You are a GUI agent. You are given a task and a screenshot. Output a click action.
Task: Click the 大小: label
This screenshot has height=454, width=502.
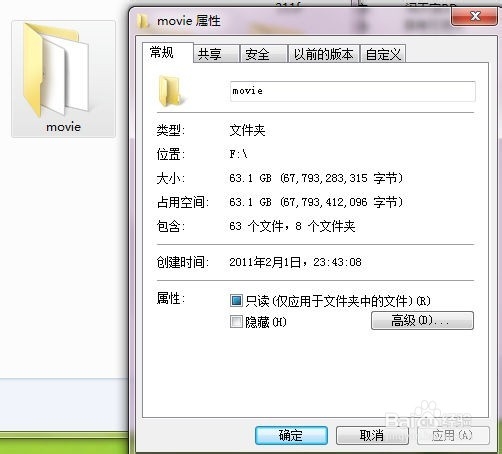coord(171,178)
